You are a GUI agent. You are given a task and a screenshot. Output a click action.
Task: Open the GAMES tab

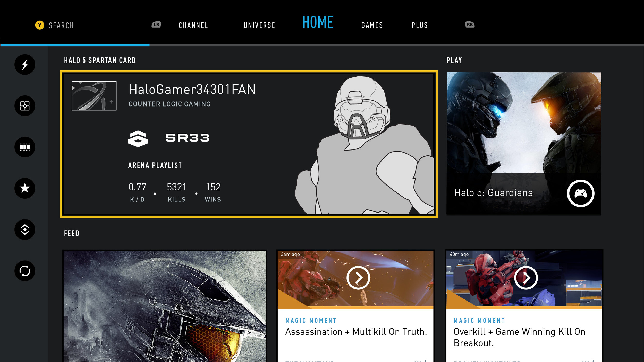coord(372,25)
